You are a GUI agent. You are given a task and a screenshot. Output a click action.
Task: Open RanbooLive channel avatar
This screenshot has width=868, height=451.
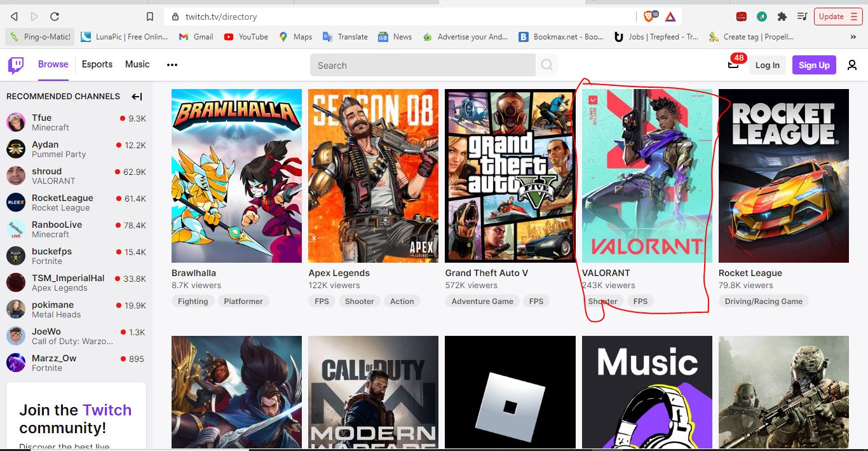click(16, 229)
